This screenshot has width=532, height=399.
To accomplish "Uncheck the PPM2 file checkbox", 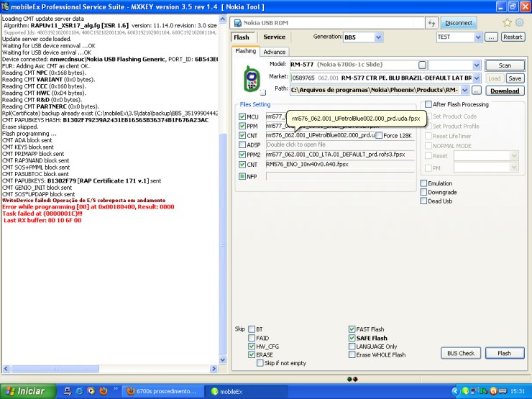I will tap(242, 155).
